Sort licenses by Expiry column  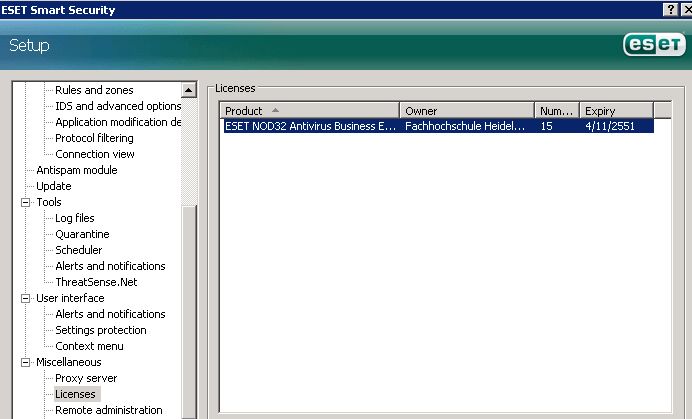[617, 110]
